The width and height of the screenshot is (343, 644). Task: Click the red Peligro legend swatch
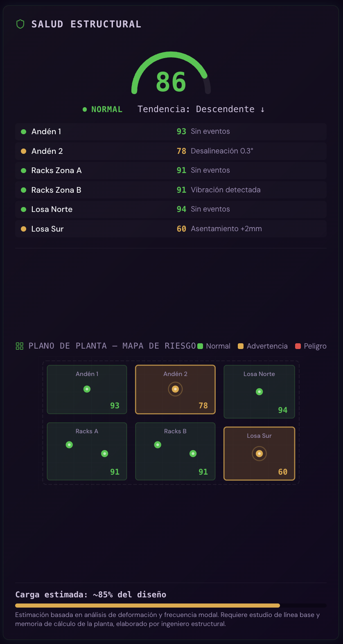point(298,346)
